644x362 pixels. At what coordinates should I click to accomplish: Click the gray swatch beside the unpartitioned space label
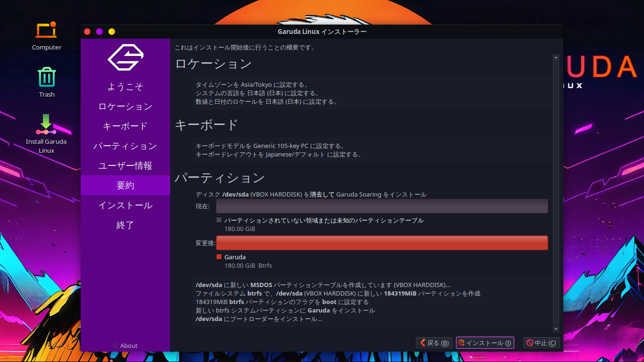219,220
